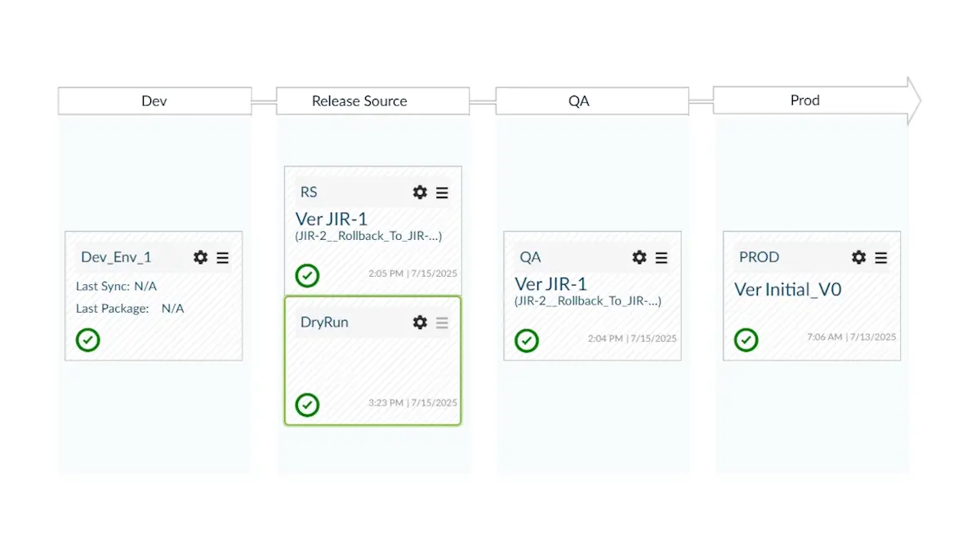Click the green success checkmark on Dev_Env_1
Screen dimensions: 980x551
tap(87, 340)
